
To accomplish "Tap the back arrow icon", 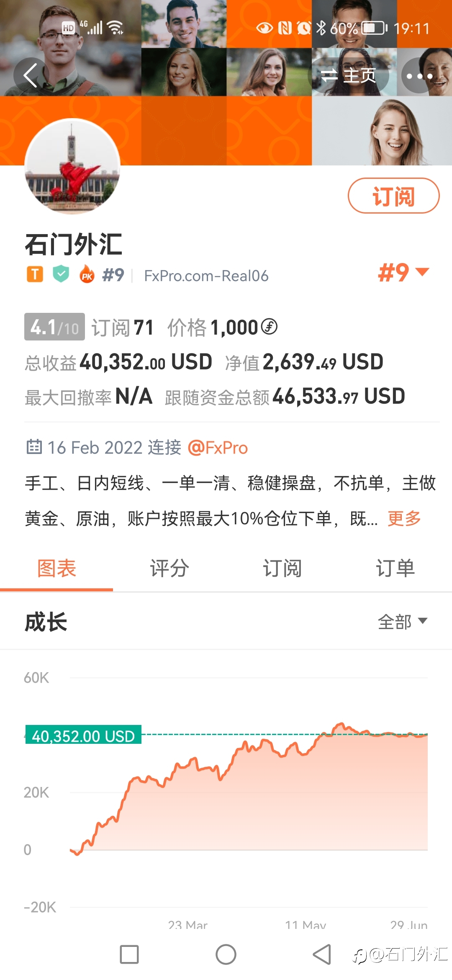I will point(31,75).
